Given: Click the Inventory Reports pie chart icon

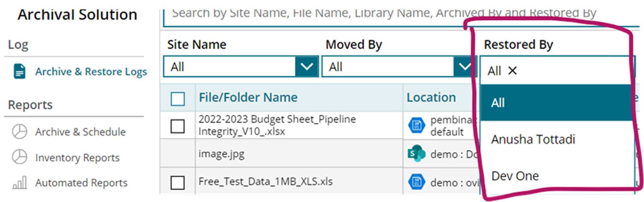Looking at the screenshot, I should [x=19, y=157].
